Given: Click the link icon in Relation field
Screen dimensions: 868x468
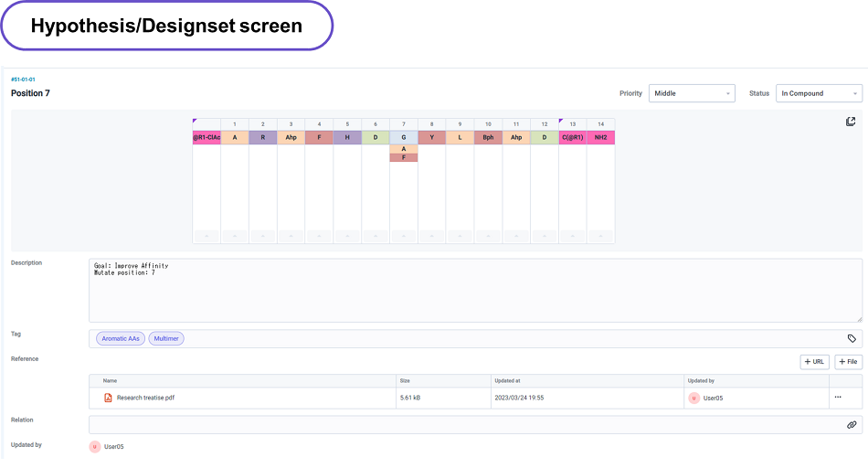Looking at the screenshot, I should [852, 425].
